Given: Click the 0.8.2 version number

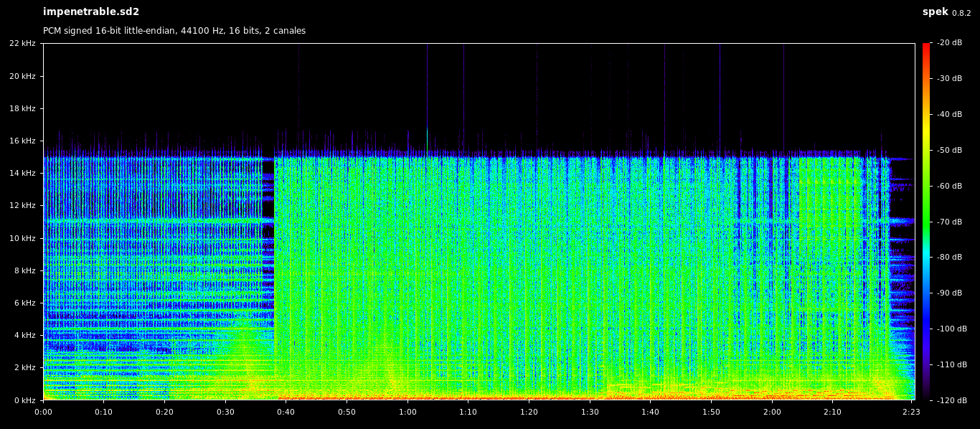Looking at the screenshot, I should pos(961,13).
